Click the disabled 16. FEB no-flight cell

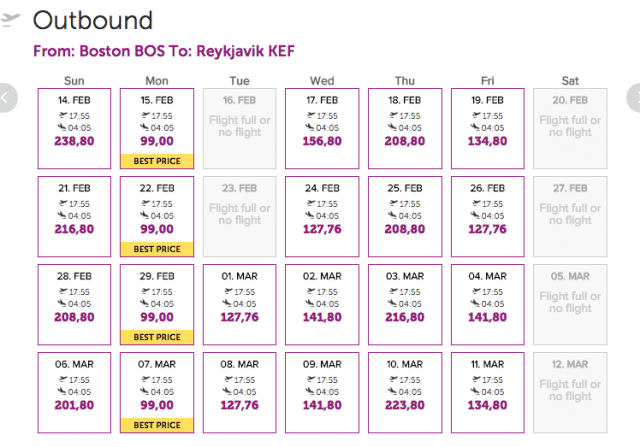[x=240, y=128]
